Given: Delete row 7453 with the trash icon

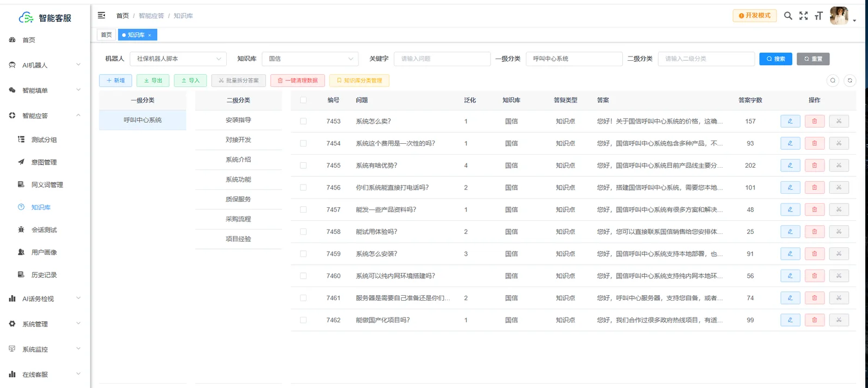Looking at the screenshot, I should 814,122.
